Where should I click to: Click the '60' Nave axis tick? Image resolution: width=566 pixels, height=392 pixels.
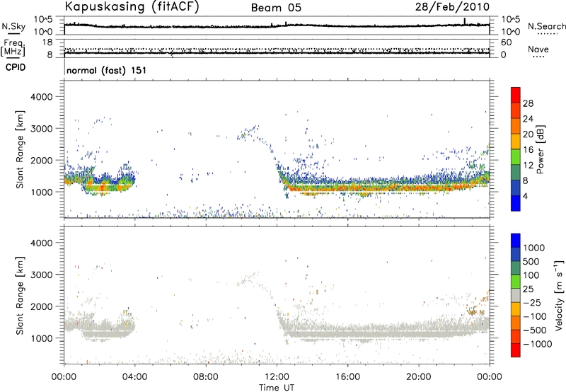pos(507,42)
